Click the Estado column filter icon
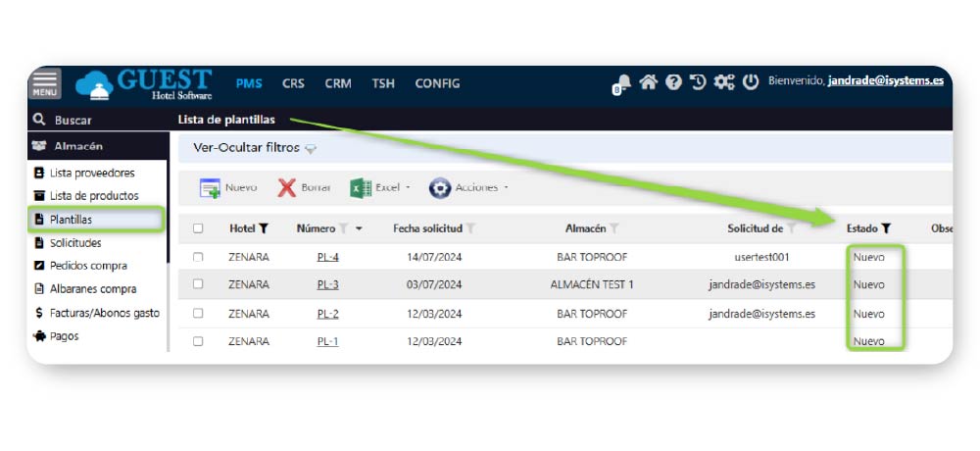The image size is (980, 451). coord(886,228)
